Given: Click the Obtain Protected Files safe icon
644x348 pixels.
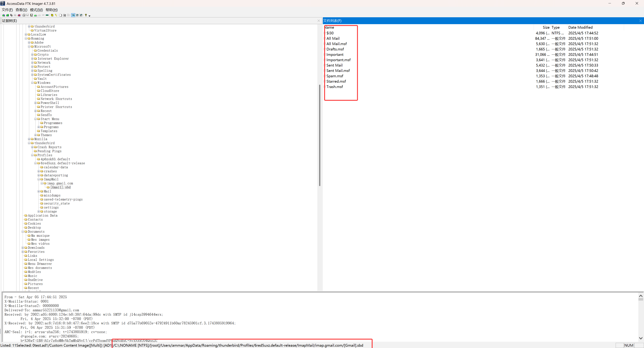Looking at the screenshot, I should click(x=52, y=15).
